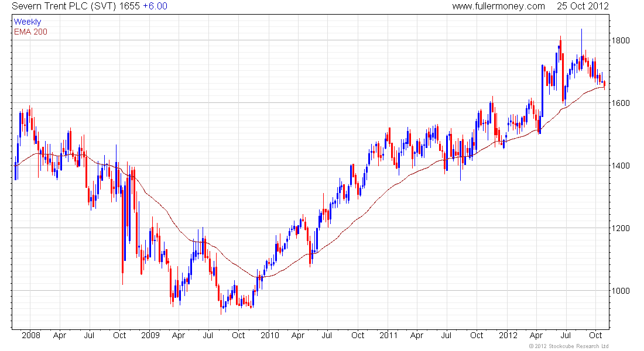
Task: Select the '+6.00' price change value
Action: 155,6
